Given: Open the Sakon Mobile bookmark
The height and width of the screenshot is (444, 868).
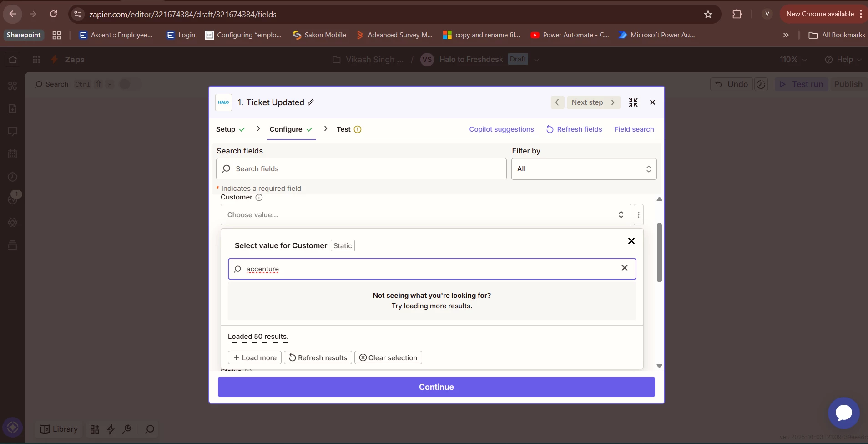Looking at the screenshot, I should pyautogui.click(x=319, y=35).
